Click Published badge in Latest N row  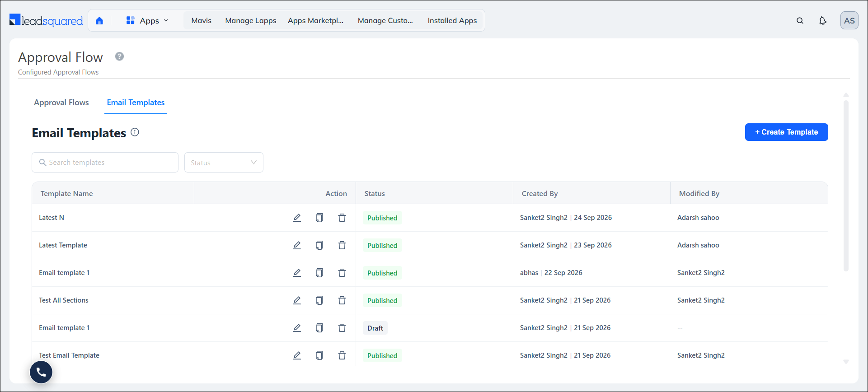(x=382, y=218)
